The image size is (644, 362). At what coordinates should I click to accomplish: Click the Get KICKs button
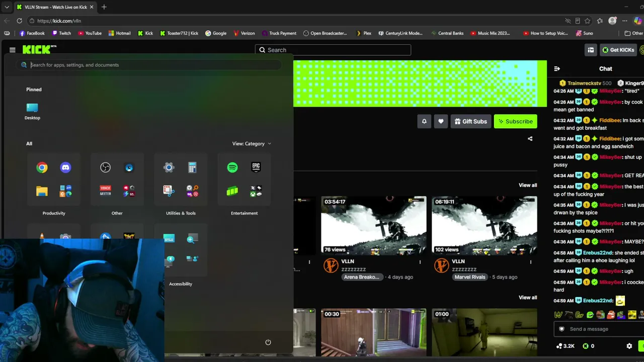point(618,50)
